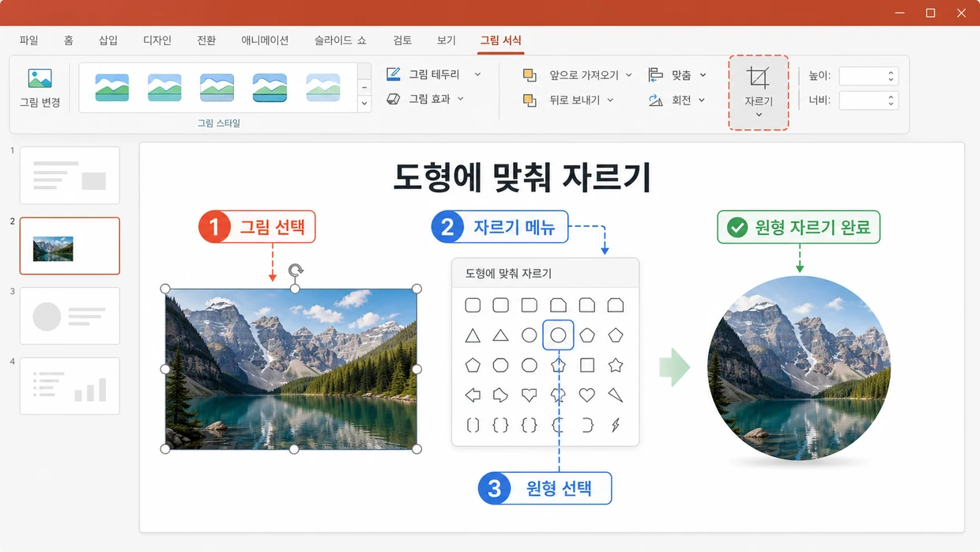This screenshot has height=552, width=980.
Task: Click the 그림 스타일 group label
Action: click(219, 123)
